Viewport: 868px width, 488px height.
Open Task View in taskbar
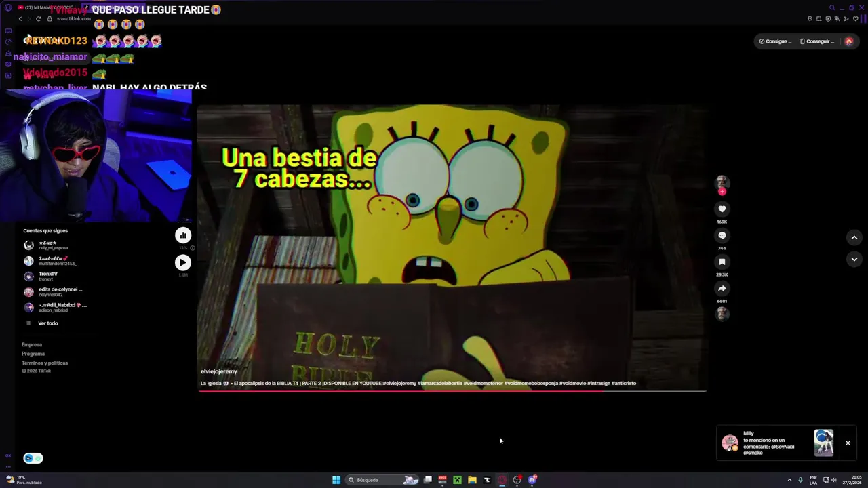click(x=428, y=480)
